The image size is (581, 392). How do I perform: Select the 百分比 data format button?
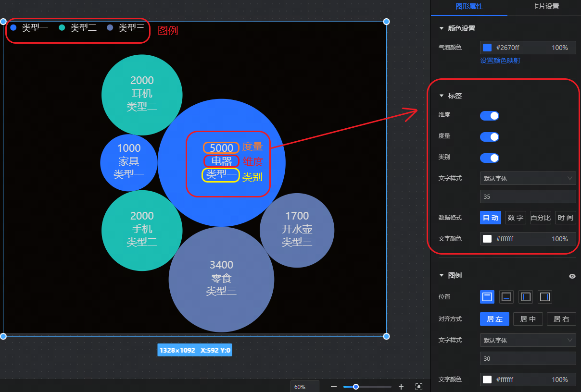[x=541, y=218]
